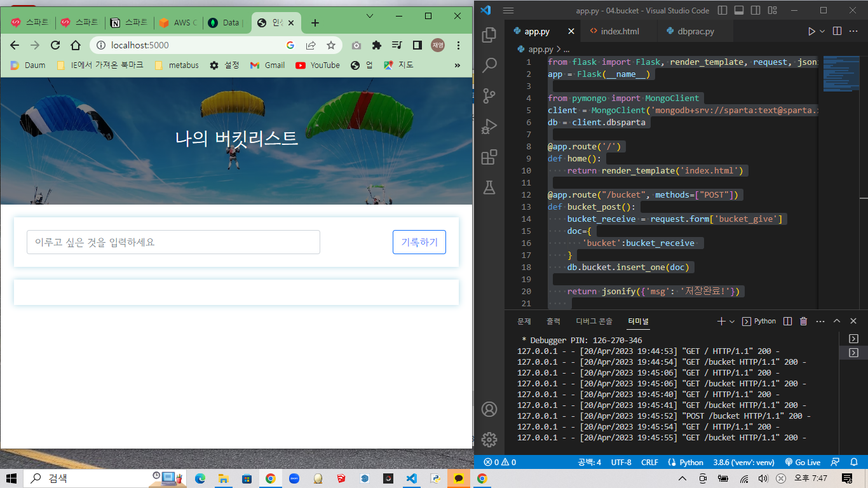Open the Explorer view in VS Code
868x488 pixels.
pos(489,35)
